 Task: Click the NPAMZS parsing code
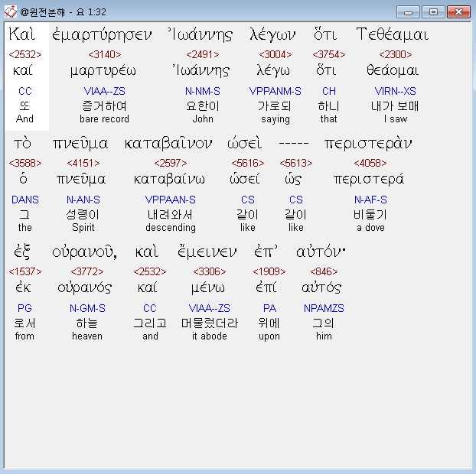[x=324, y=308]
